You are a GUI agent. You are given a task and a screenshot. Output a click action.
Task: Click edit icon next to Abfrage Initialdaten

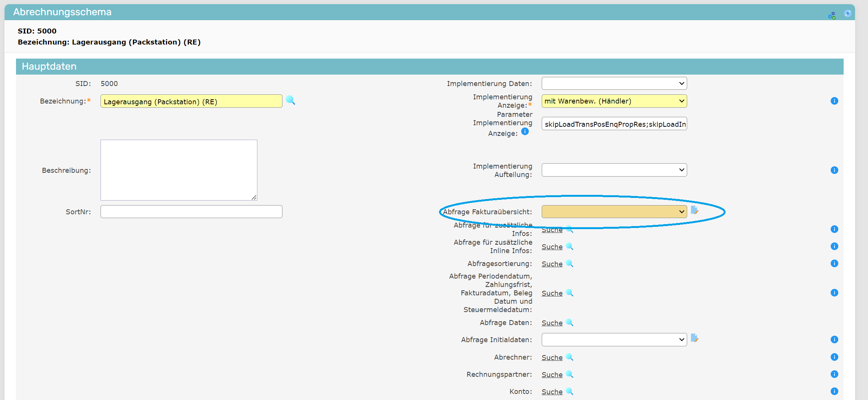(x=694, y=338)
